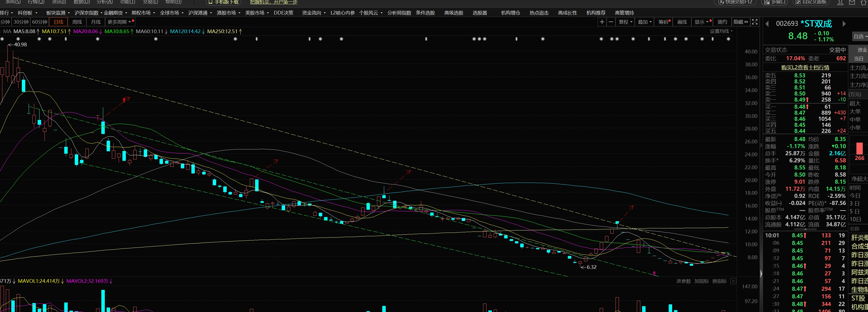868x312 pixels.
Task: Click the 把握机会，开户第一步 link
Action: tap(274, 2)
